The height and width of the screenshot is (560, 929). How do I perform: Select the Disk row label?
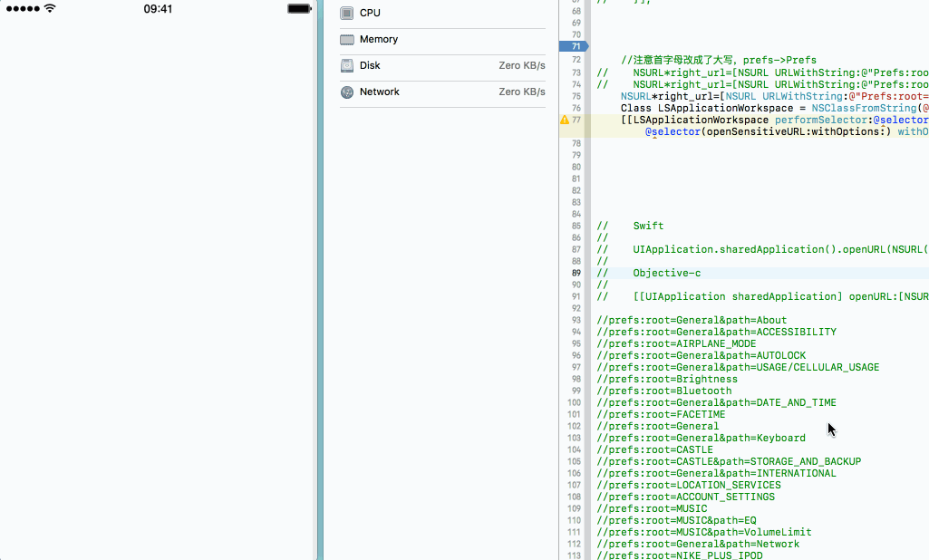point(370,65)
